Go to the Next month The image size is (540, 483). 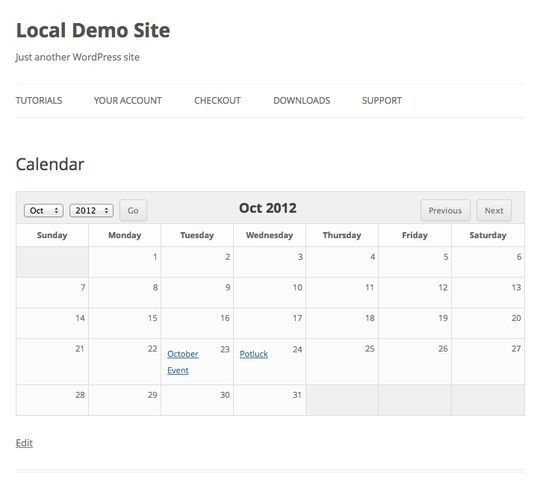click(494, 210)
